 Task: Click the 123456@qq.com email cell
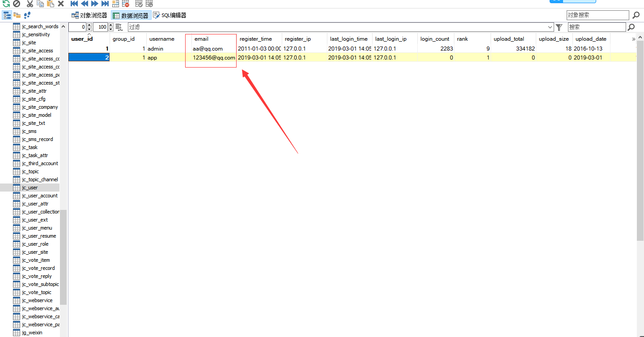pyautogui.click(x=214, y=58)
